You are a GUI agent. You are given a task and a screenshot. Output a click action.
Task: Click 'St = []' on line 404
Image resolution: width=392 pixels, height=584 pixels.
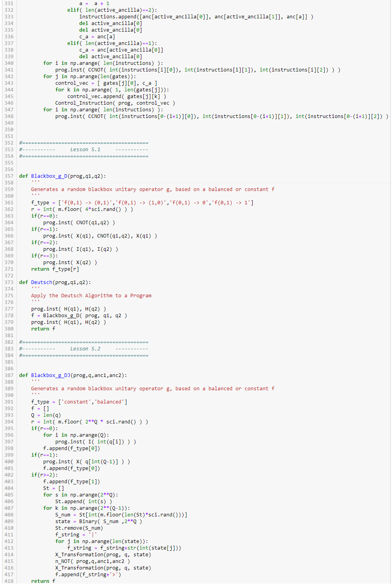click(53, 488)
